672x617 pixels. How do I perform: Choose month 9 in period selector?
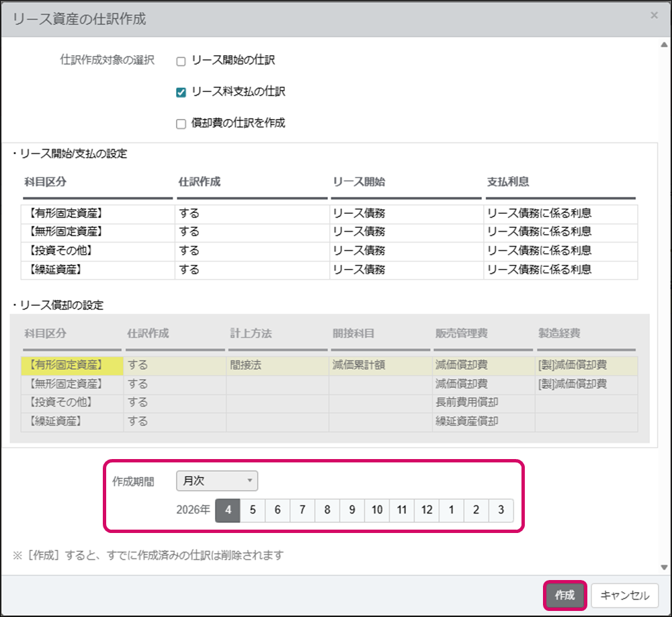(x=352, y=510)
